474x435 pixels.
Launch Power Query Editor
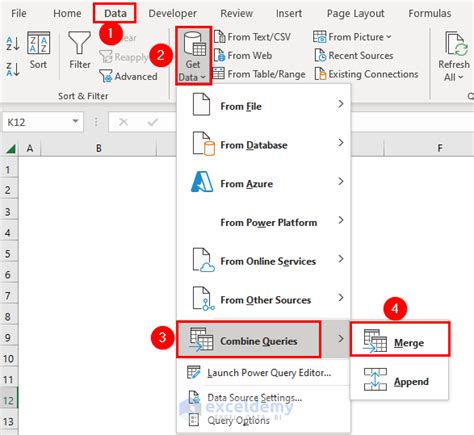point(264,372)
